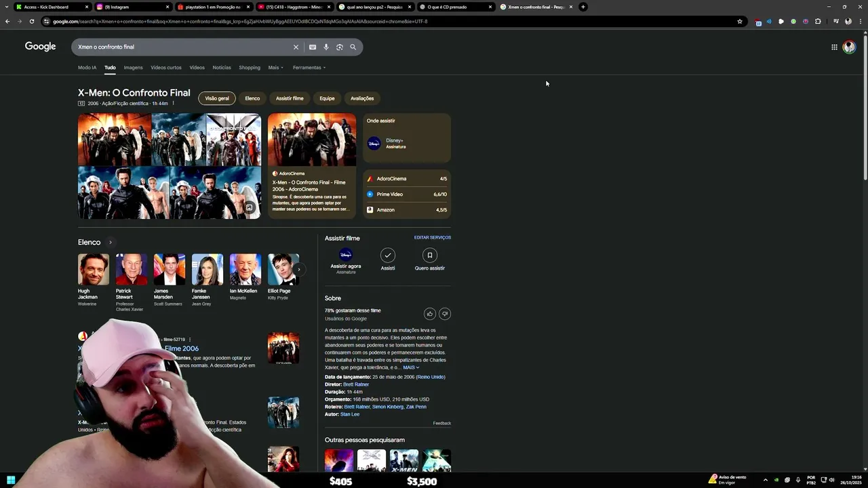Focus the Google search input field
868x488 pixels.
tap(183, 47)
